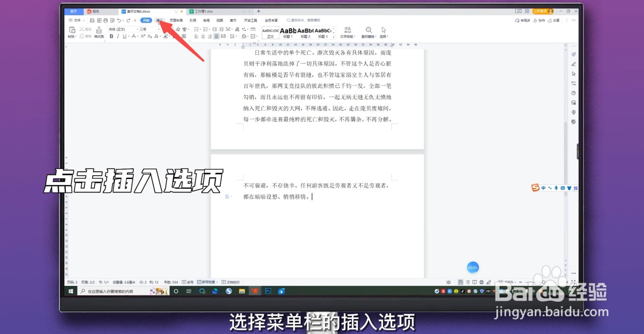Open the paste options dropdown arrow
Image resolution: width=644 pixels, height=334 pixels.
tap(76, 37)
